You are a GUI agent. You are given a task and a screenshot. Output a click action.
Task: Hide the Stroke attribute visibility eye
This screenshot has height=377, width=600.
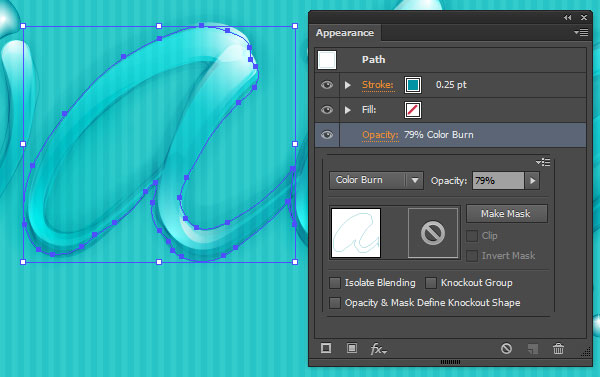coord(326,85)
